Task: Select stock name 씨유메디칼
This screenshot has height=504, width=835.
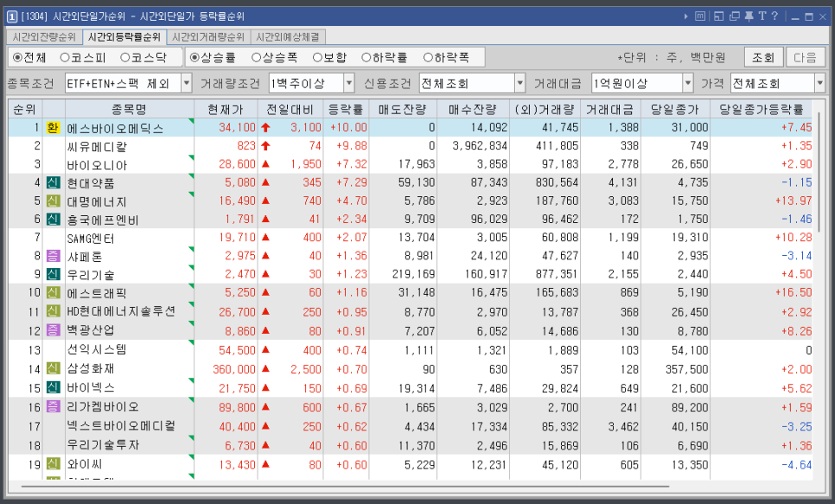Action: pos(97,146)
